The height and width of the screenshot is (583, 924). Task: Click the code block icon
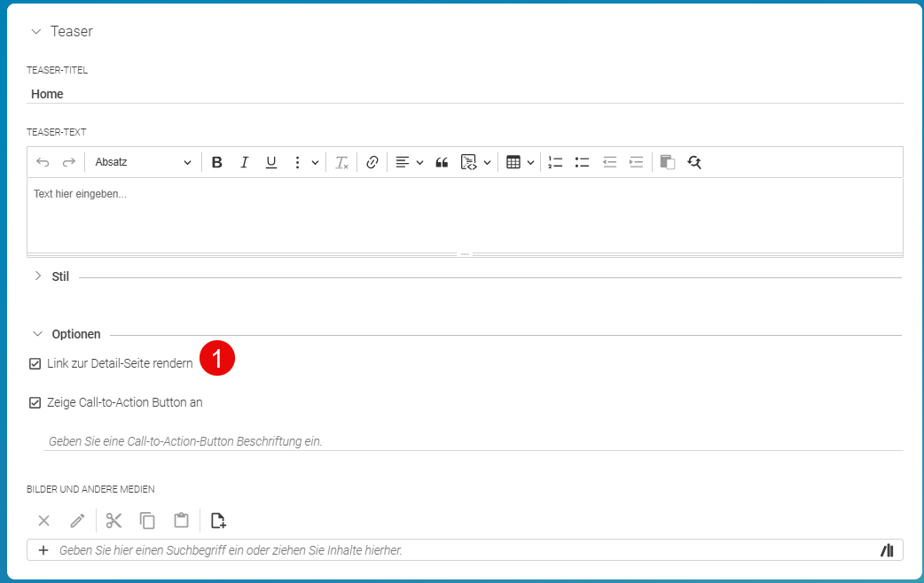tap(468, 162)
